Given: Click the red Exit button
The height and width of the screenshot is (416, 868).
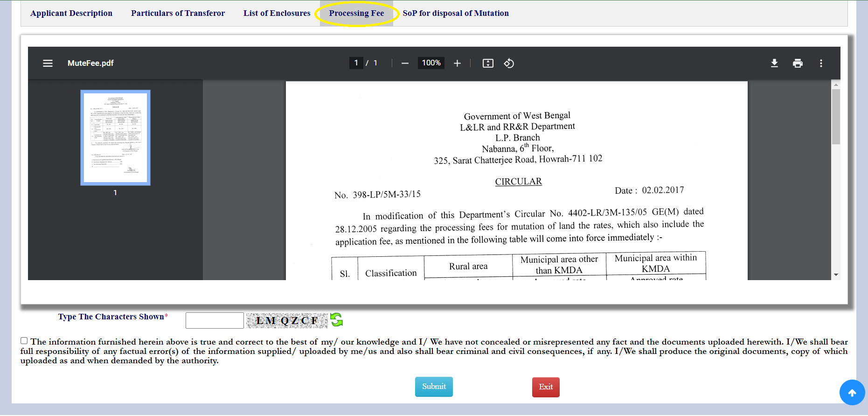Looking at the screenshot, I should tap(545, 387).
